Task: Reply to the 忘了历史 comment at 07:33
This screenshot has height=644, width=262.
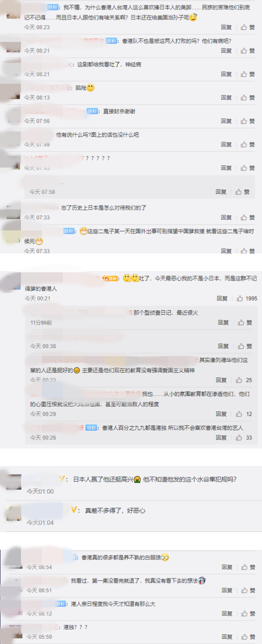Action: tap(226, 217)
